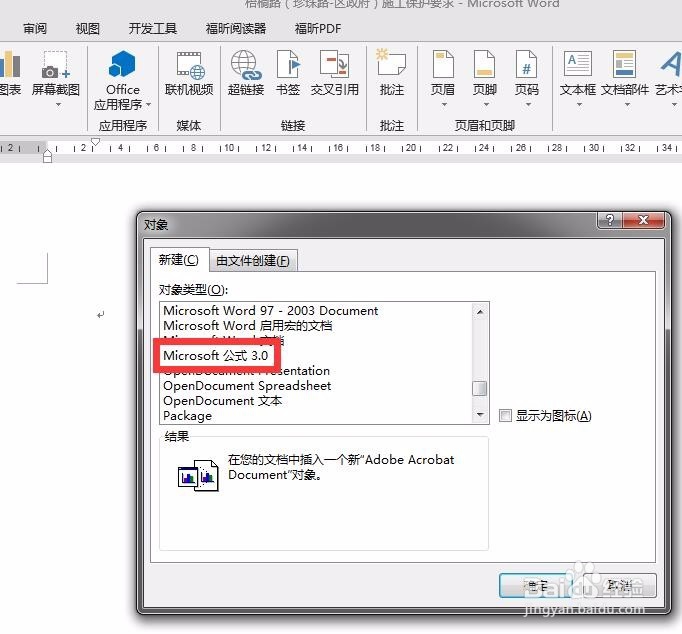This screenshot has height=634, width=682.
Task: Insert cross-reference (交叉引用) icon
Action: (334, 64)
